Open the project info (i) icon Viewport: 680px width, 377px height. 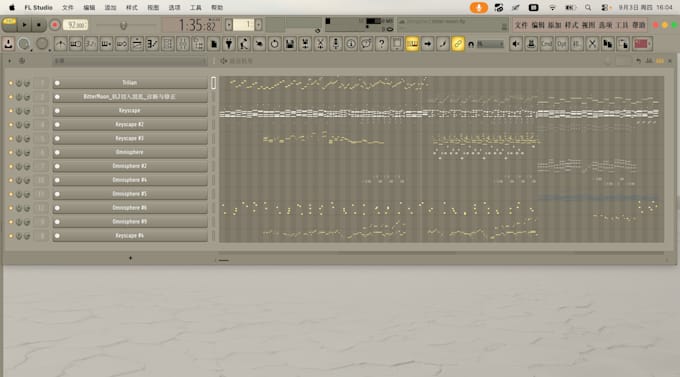(x=351, y=44)
